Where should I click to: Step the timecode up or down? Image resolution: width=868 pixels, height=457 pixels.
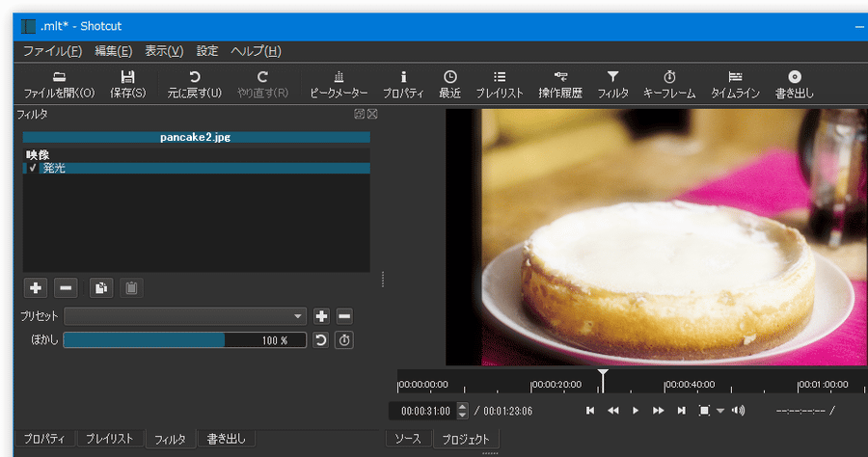[463, 411]
